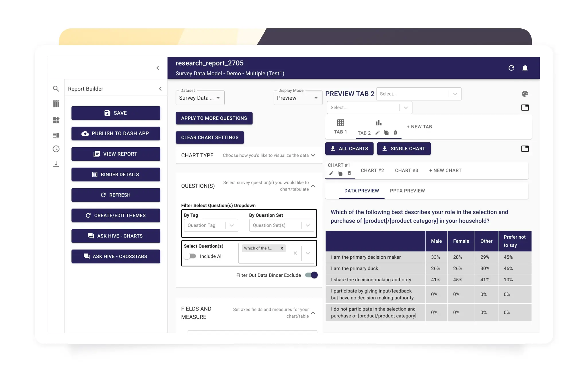Add a chart with + NEW CHART
Screen dimensions: 588x385
445,170
